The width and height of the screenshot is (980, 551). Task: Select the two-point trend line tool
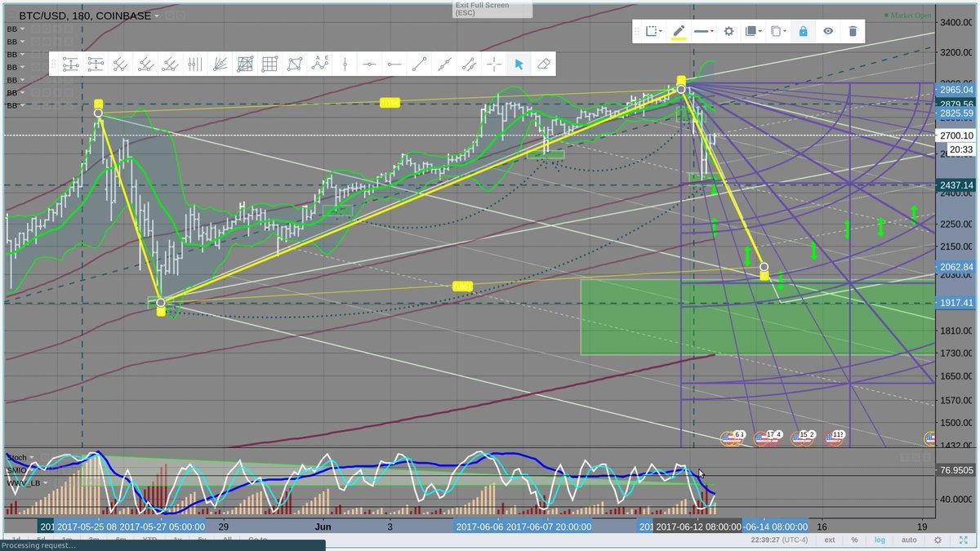point(419,64)
